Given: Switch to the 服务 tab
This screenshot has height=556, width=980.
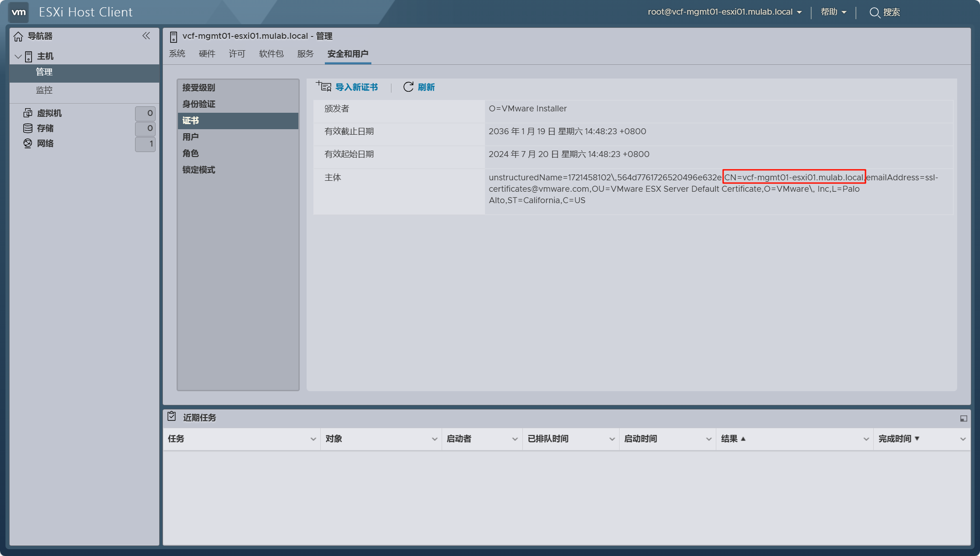Looking at the screenshot, I should (306, 54).
